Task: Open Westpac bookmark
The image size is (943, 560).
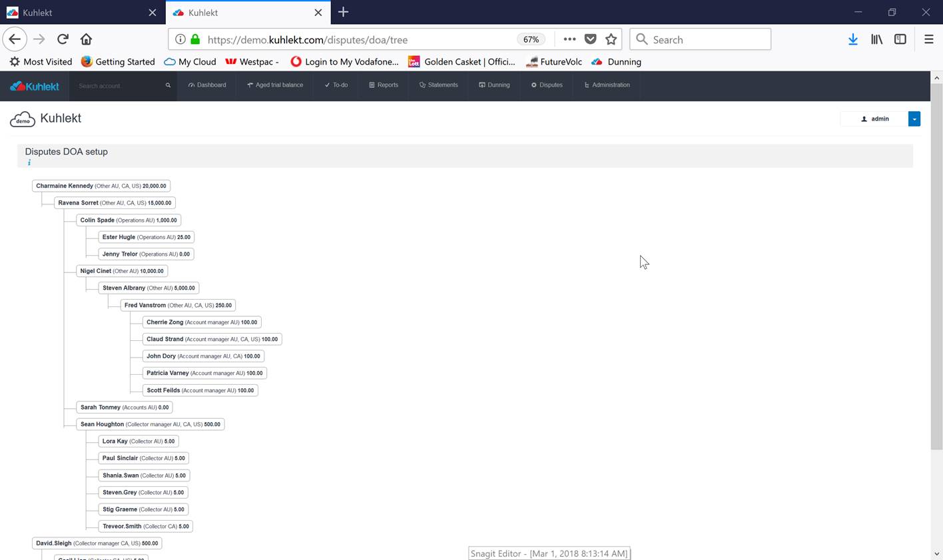Action: point(252,61)
